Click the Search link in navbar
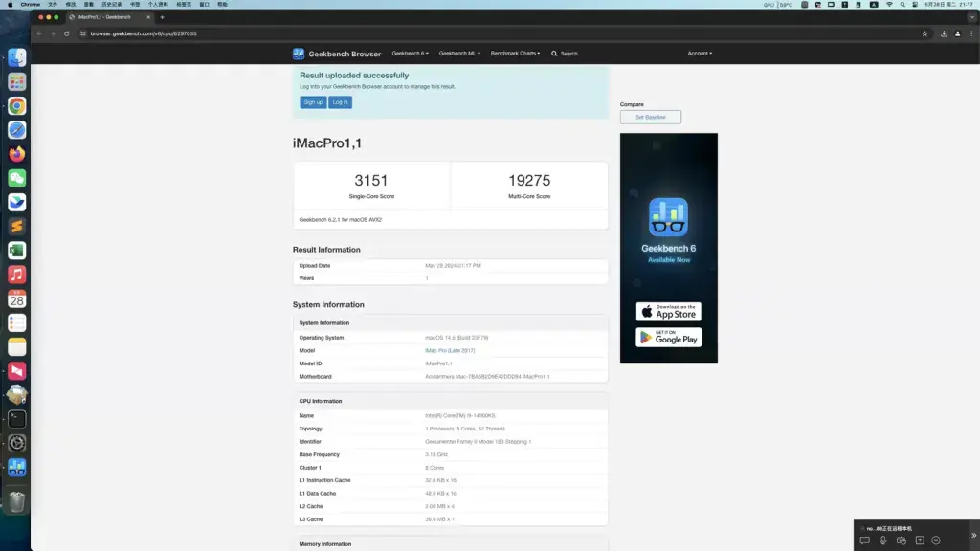The image size is (980, 551). coord(565,54)
